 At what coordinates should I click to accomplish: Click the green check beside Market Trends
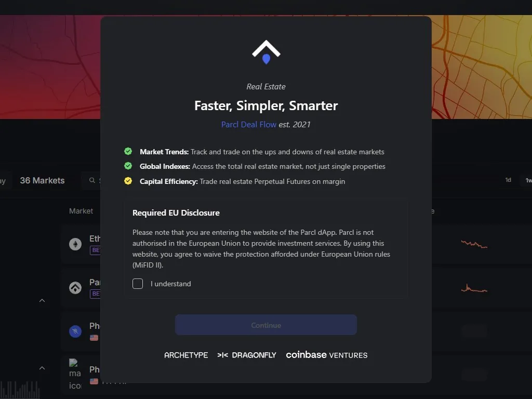click(x=128, y=151)
